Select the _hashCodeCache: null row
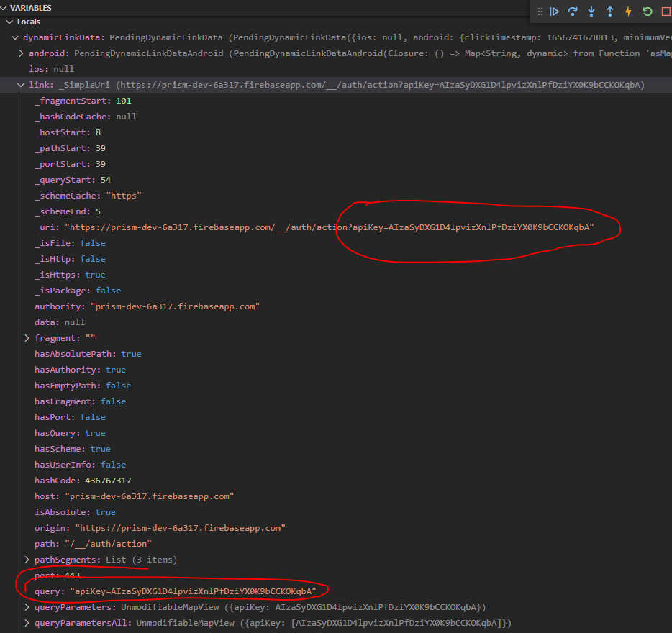Screen dimensions: 672x633 tap(336, 117)
